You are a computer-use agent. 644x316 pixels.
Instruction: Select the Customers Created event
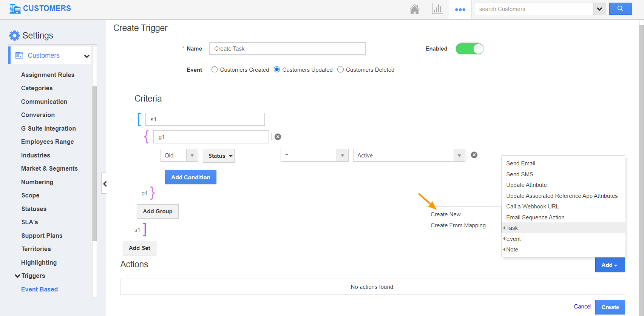pos(215,69)
